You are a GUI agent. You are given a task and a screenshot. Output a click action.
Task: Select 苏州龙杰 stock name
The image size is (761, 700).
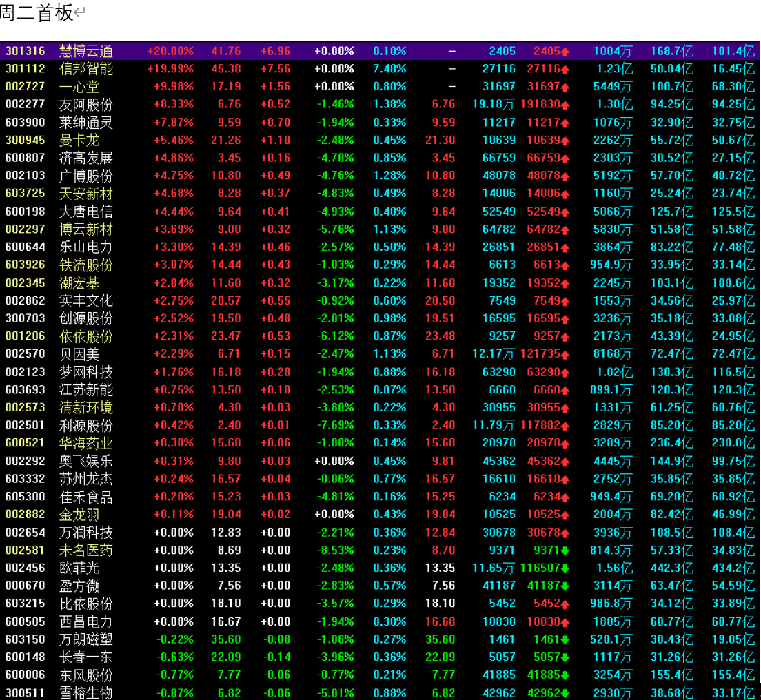[x=85, y=479]
